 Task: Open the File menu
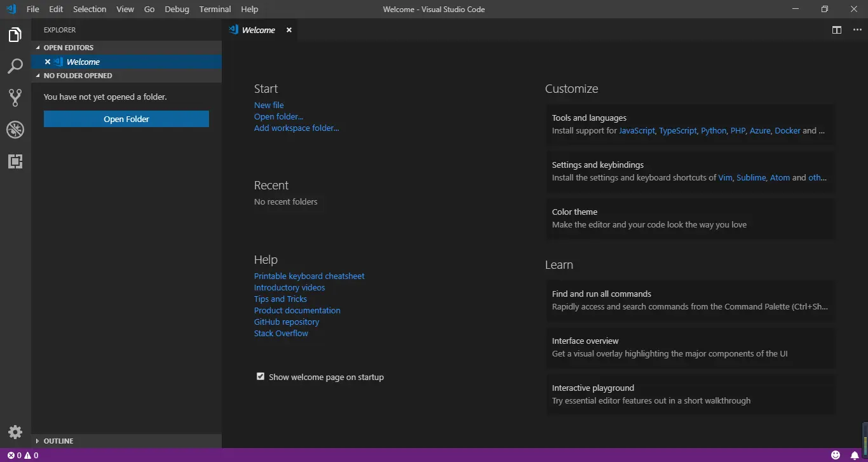pos(33,9)
